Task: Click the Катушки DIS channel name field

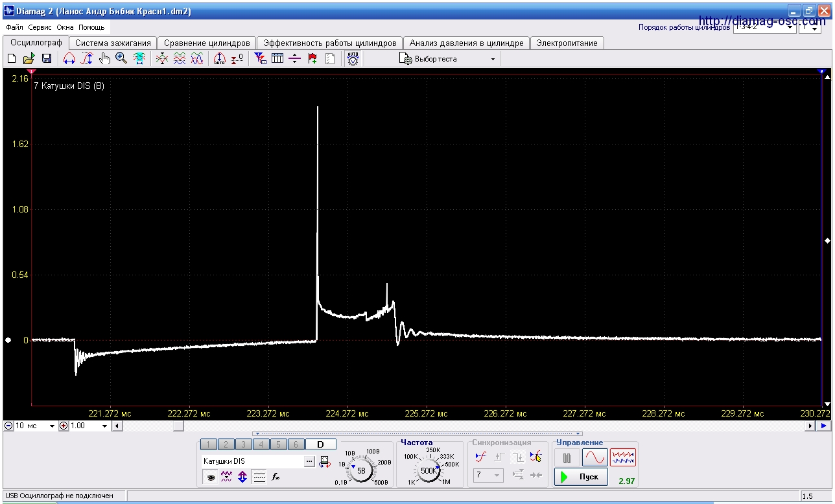Action: 252,461
